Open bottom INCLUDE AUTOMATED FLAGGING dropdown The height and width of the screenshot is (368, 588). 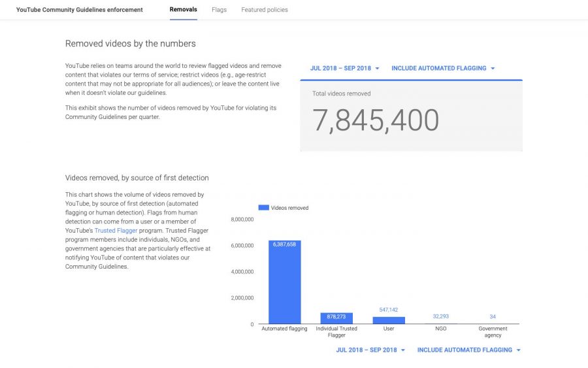click(469, 350)
